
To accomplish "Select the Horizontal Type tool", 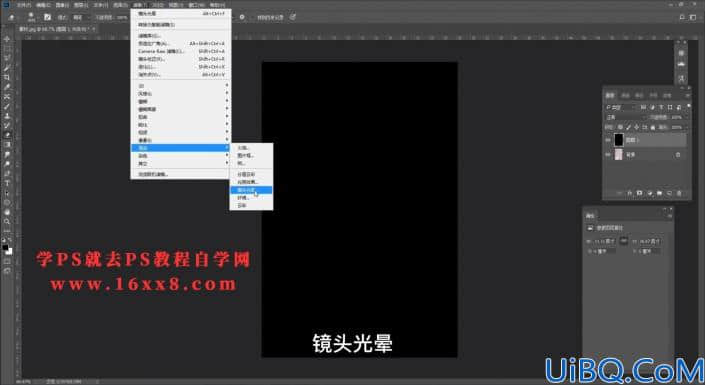I will tap(7, 183).
